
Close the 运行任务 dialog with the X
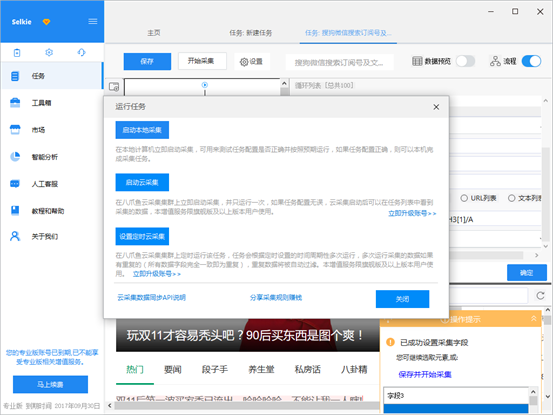(436, 107)
